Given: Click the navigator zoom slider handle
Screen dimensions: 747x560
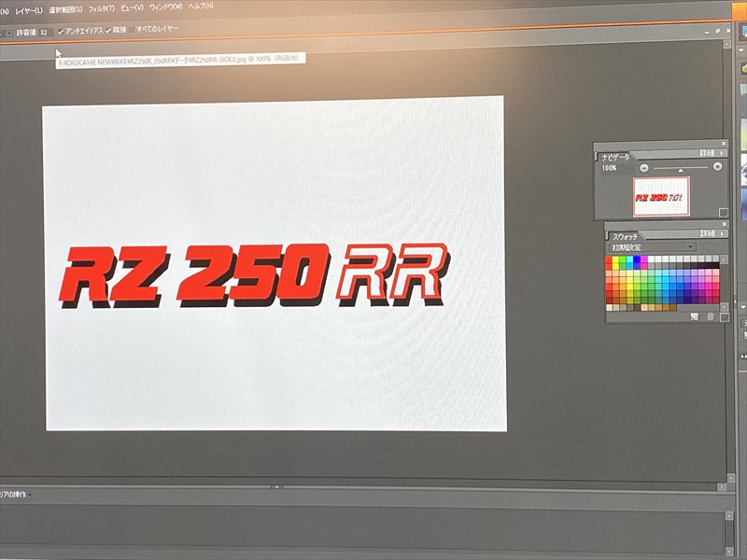Looking at the screenshot, I should pos(681,170).
